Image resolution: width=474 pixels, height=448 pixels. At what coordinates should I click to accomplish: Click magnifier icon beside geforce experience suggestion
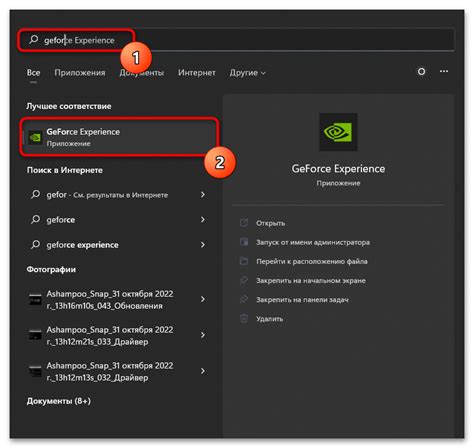35,245
